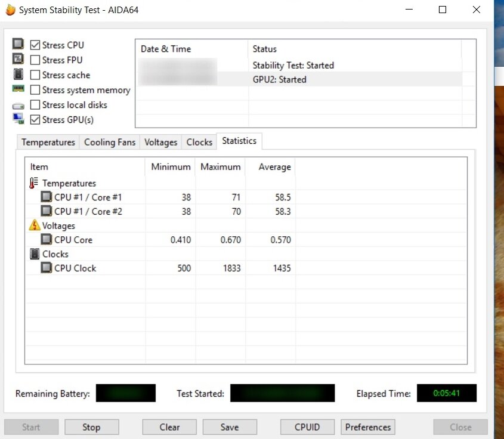Click the Elapsed Time display 0:05:41

[447, 392]
